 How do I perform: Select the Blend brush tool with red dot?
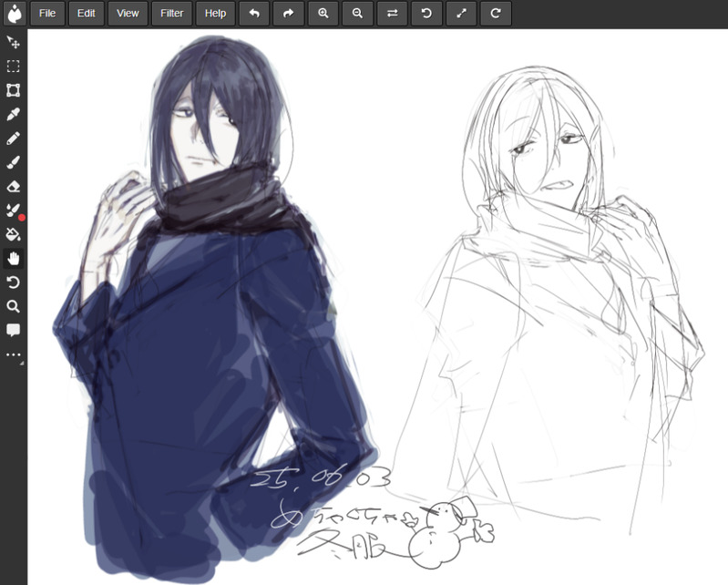coord(13,210)
